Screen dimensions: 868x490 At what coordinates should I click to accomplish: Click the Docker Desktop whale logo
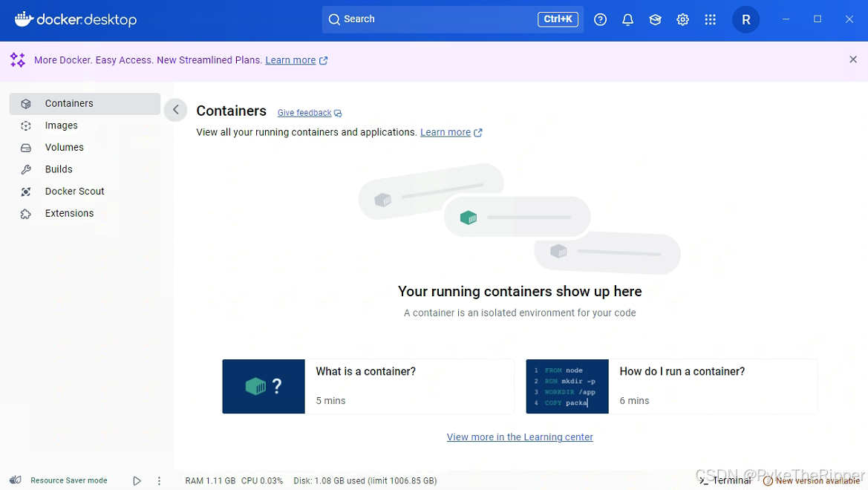pyautogui.click(x=76, y=19)
